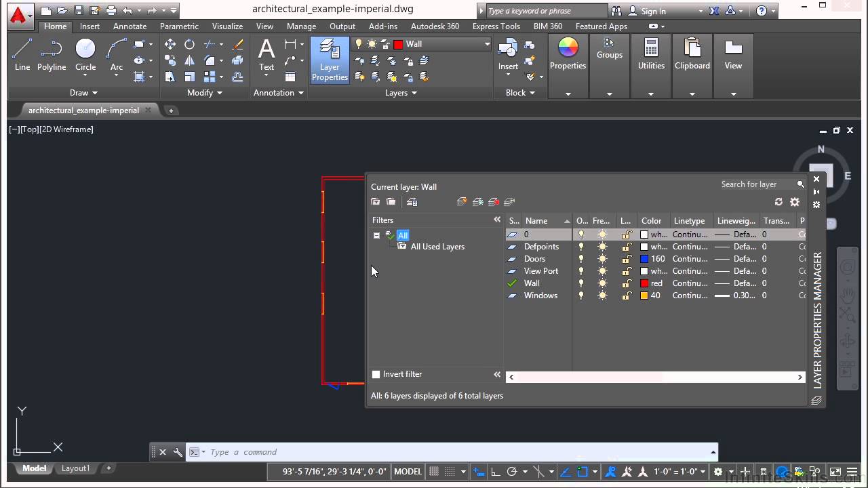
Task: Expand the Block panel dropdown
Action: [x=520, y=93]
